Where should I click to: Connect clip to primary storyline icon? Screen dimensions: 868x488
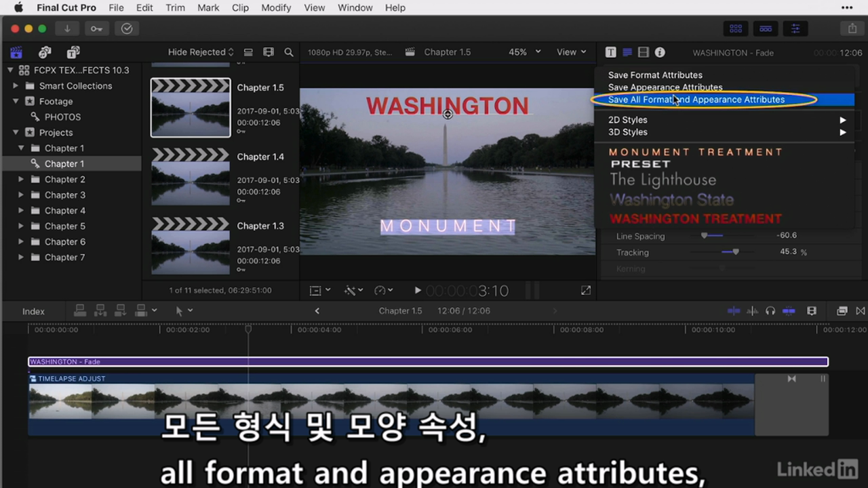pos(80,310)
